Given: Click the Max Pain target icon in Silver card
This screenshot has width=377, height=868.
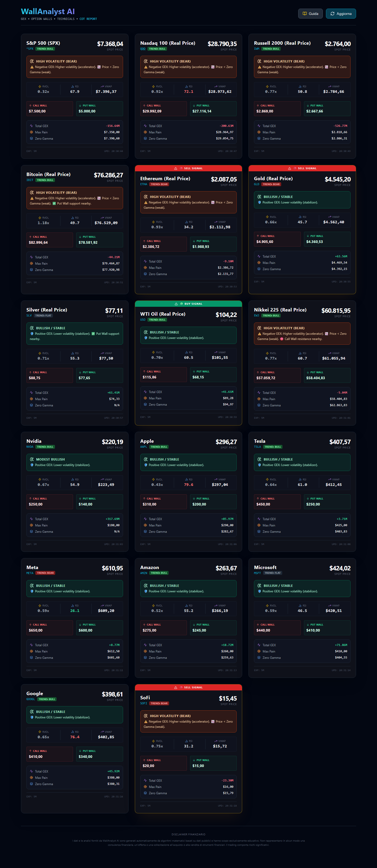Looking at the screenshot, I should pyautogui.click(x=31, y=399).
